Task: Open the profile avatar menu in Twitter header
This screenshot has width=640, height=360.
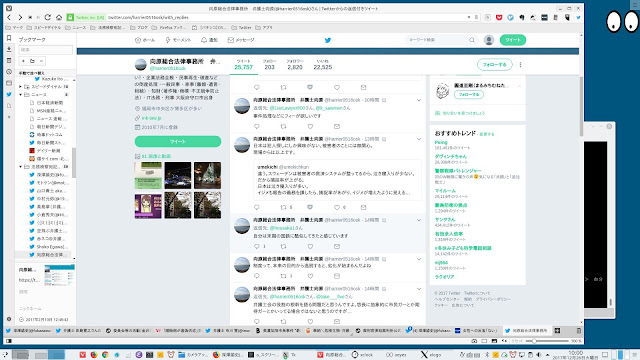Action: click(x=489, y=40)
